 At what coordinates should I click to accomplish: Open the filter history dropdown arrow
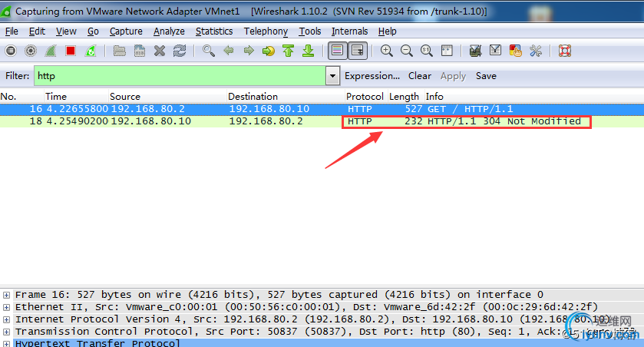tap(332, 76)
